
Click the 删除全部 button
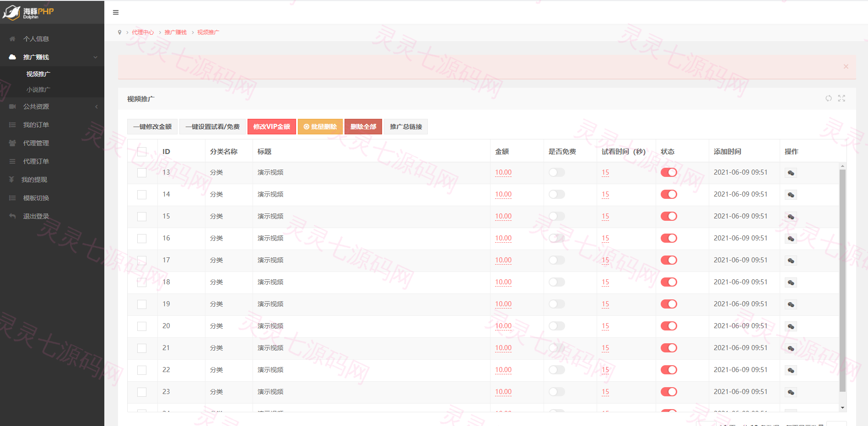pyautogui.click(x=363, y=127)
